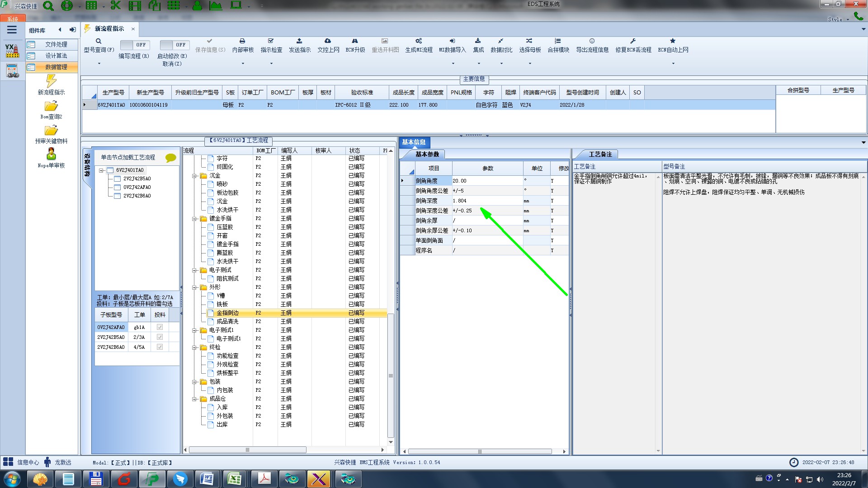Select the 基本参数 tab
868x488 pixels.
[x=427, y=155]
